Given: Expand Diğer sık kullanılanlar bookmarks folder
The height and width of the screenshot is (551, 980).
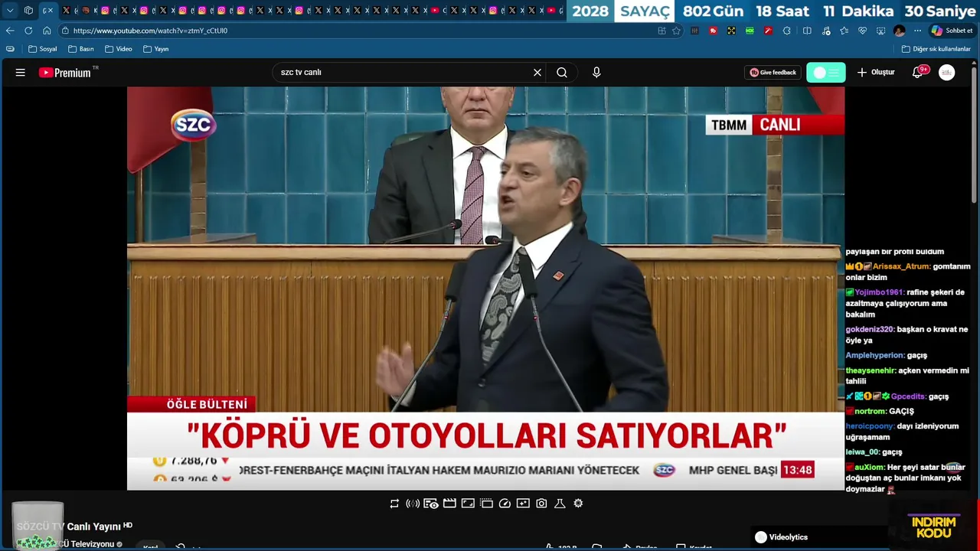Looking at the screenshot, I should pos(936,49).
